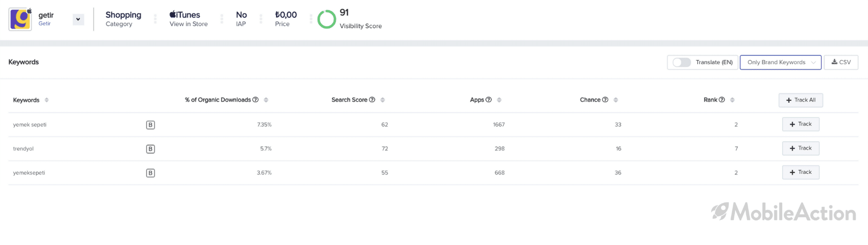Download keywords with the CSV button
This screenshot has height=245, width=868.
coord(841,62)
